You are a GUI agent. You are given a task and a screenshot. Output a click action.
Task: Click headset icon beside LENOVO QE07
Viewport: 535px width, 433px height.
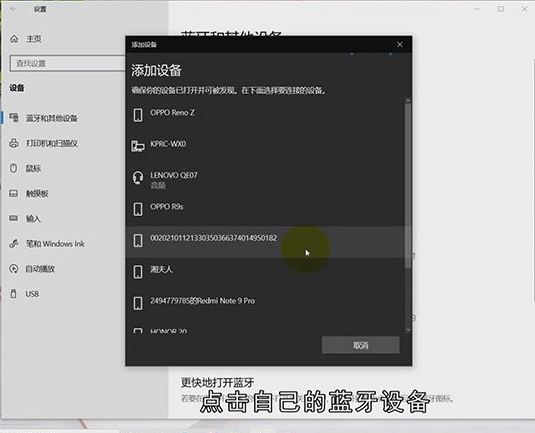pos(138,178)
